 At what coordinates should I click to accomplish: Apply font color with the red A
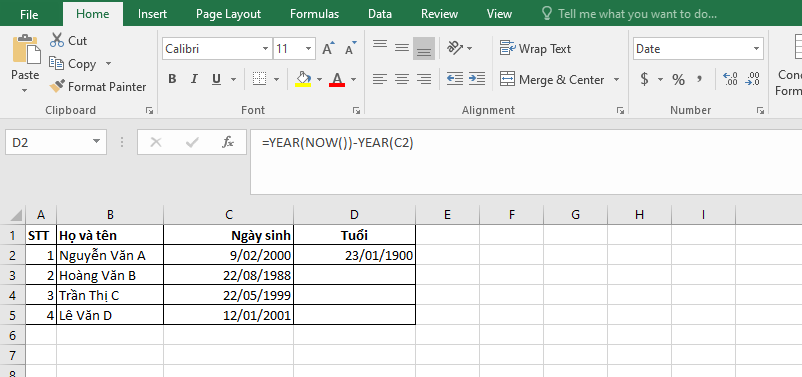point(337,79)
